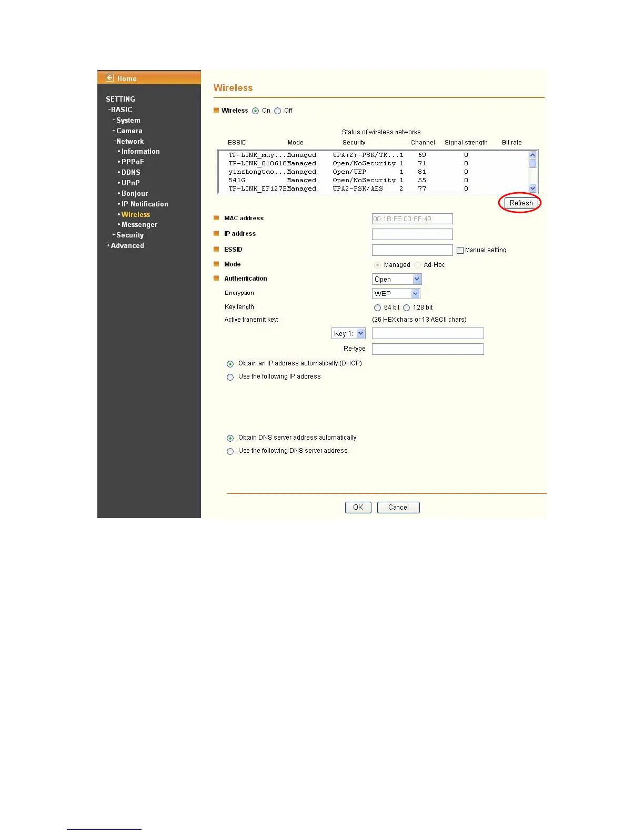The width and height of the screenshot is (644, 834).
Task: Collapse the Network menu group
Action: (128, 141)
